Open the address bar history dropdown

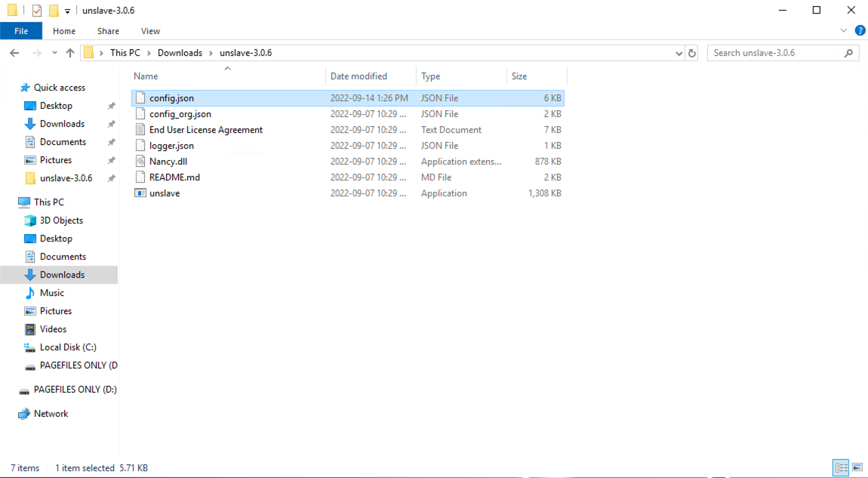click(679, 53)
